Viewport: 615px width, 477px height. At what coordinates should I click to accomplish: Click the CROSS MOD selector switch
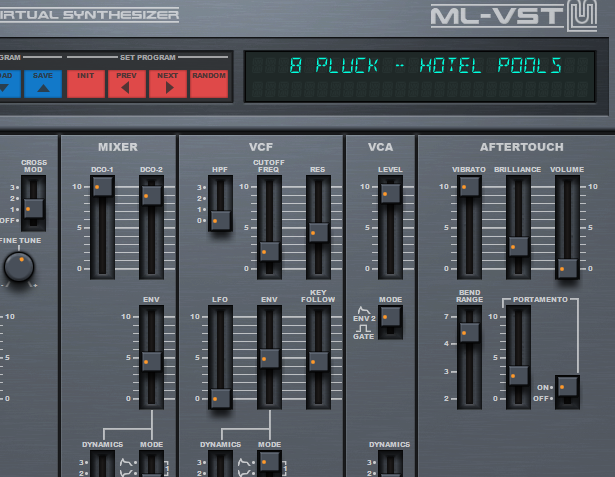[34, 208]
